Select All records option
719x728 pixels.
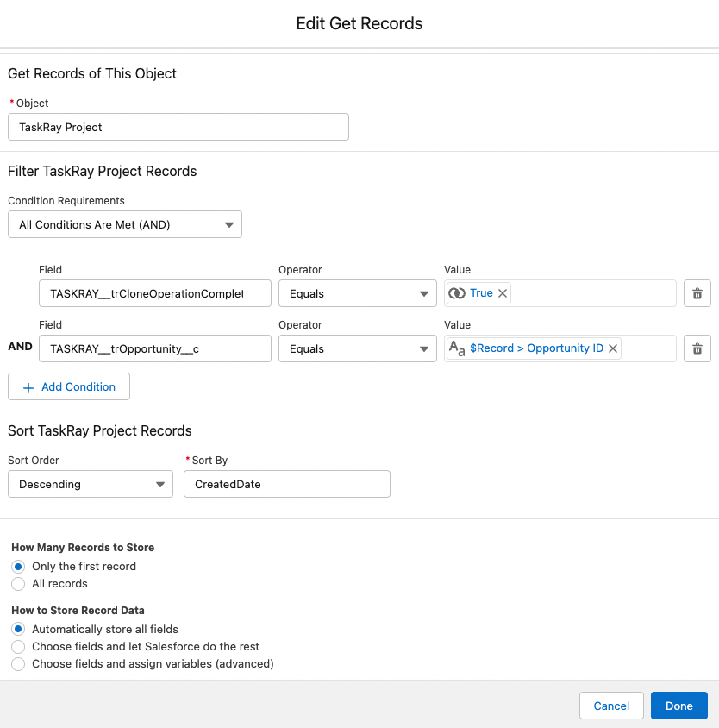[18, 584]
